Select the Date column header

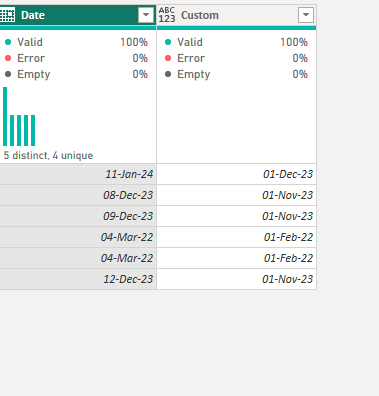(x=78, y=15)
